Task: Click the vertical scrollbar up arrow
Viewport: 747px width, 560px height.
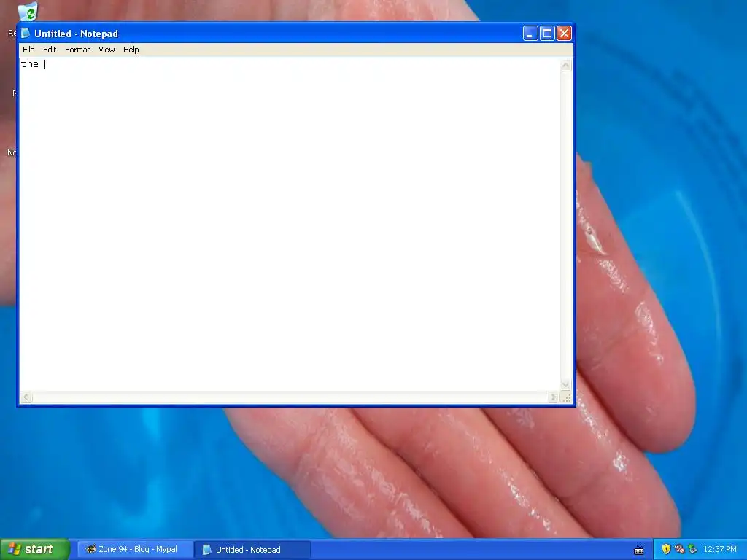Action: pos(565,65)
